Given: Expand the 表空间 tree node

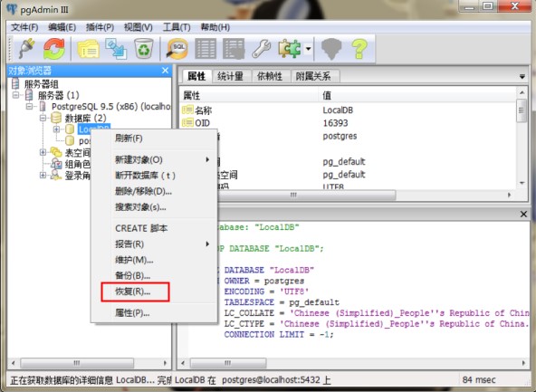Looking at the screenshot, I should 43,152.
